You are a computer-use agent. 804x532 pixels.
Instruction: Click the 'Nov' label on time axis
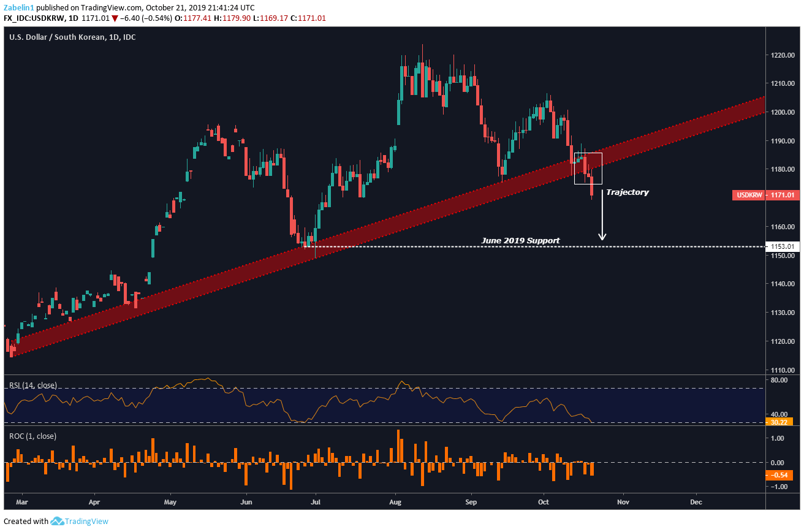(x=623, y=502)
